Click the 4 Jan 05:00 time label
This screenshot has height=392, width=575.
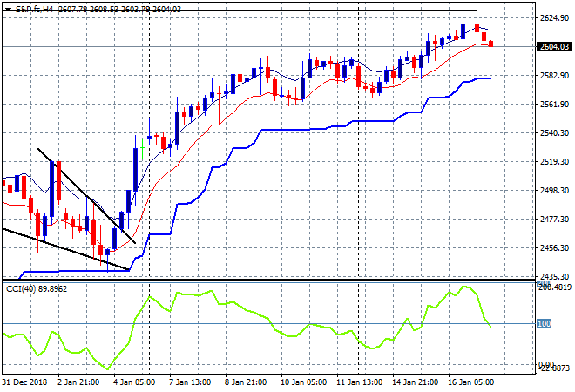[x=134, y=382]
